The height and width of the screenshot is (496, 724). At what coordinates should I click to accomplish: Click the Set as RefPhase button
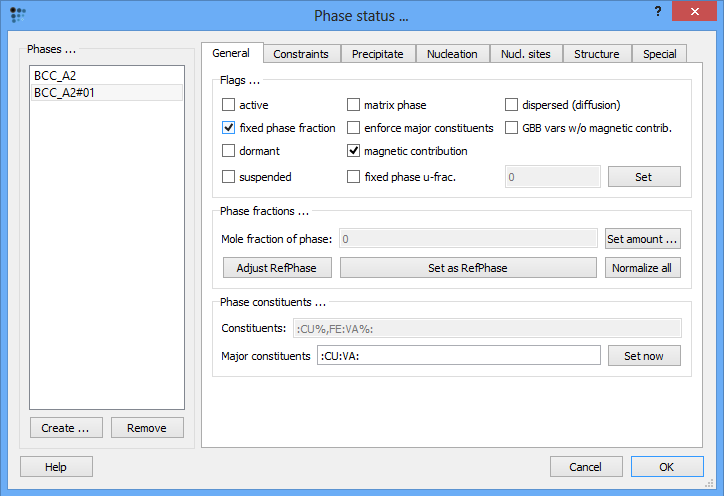(x=468, y=268)
